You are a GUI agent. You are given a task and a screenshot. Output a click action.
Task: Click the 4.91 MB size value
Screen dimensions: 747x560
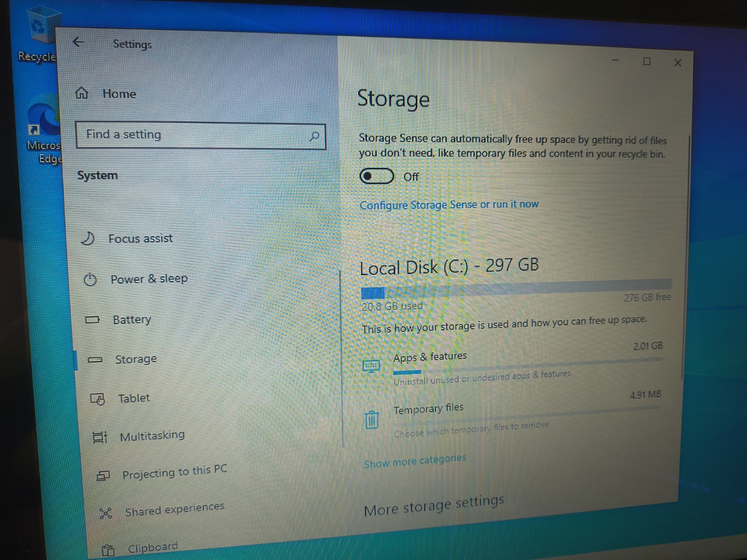(x=646, y=395)
